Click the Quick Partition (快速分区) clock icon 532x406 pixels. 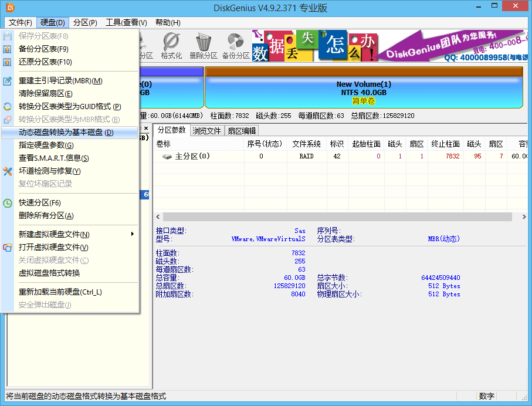[x=8, y=203]
